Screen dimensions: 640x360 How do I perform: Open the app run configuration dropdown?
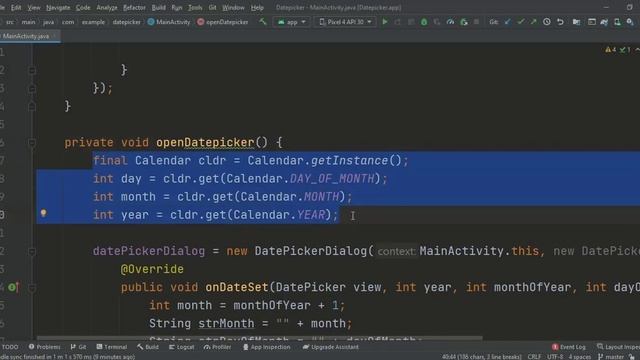pyautogui.click(x=291, y=22)
